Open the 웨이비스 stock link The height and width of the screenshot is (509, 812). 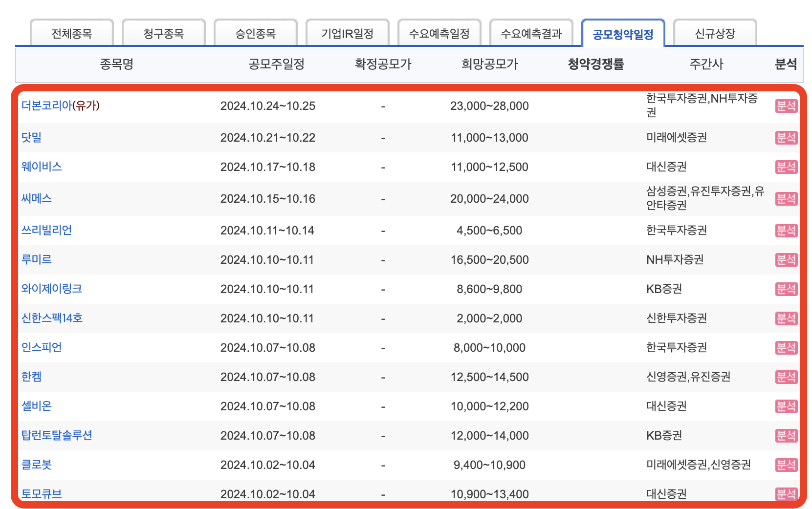[x=42, y=167]
